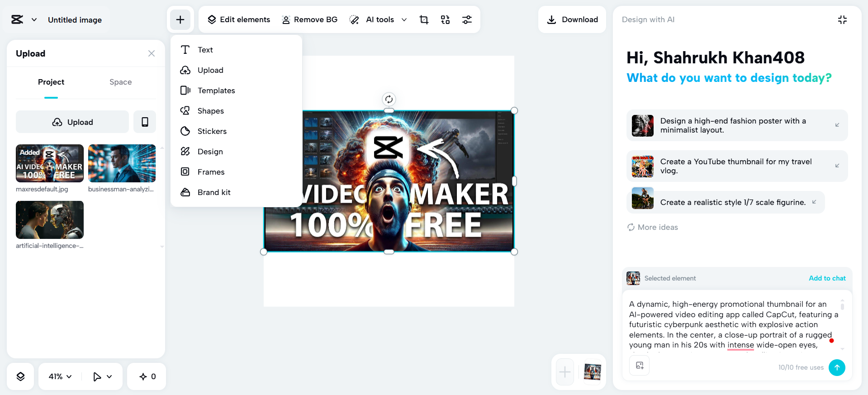Screen dimensions: 868x395
Task: Select Stickers from the add menu
Action: tap(212, 131)
